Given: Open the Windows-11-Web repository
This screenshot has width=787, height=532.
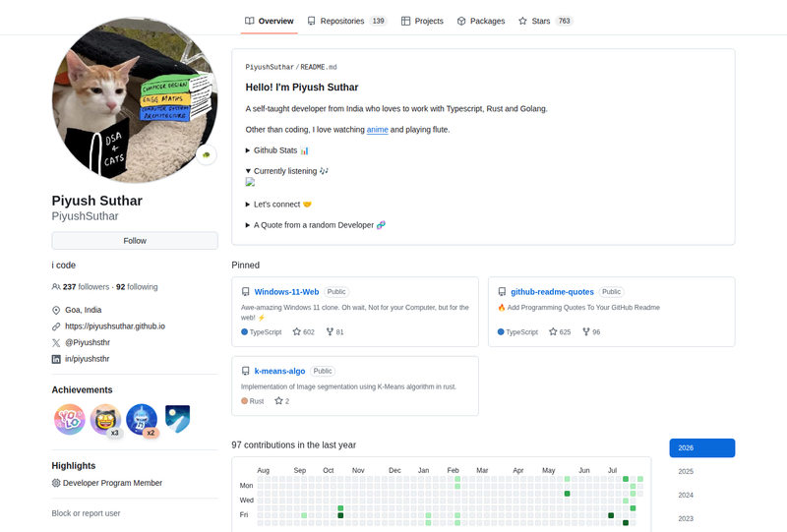Looking at the screenshot, I should (286, 292).
